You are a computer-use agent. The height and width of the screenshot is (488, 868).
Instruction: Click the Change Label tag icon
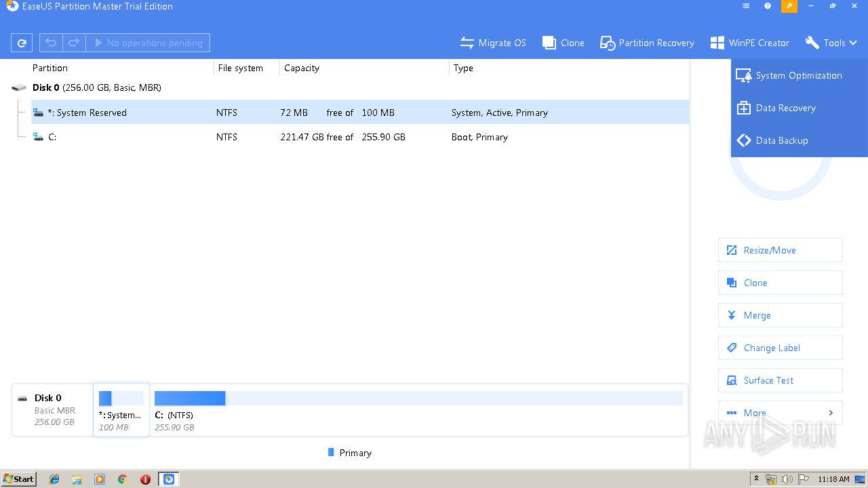[732, 348]
